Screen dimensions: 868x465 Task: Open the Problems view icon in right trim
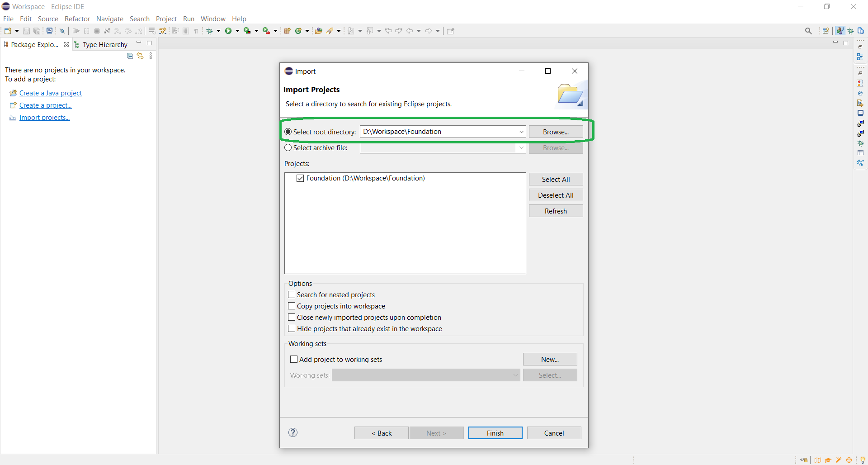pyautogui.click(x=860, y=83)
